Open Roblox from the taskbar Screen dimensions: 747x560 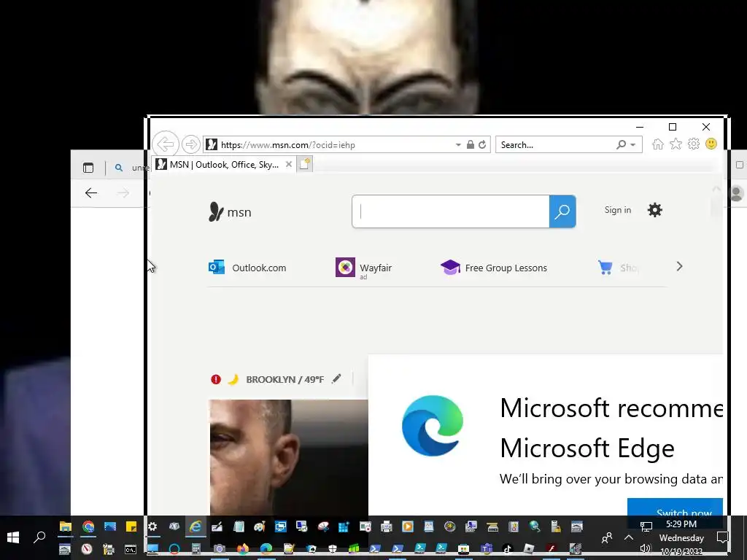click(x=529, y=550)
